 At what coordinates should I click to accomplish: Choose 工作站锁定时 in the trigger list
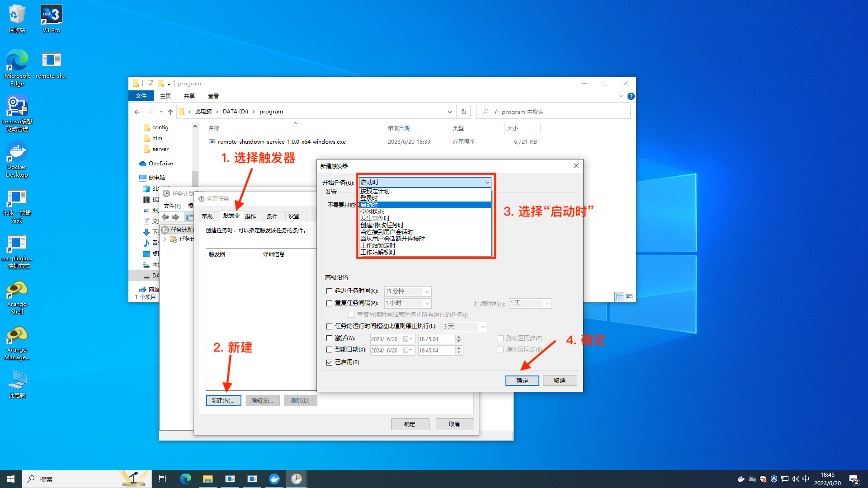[x=425, y=245]
